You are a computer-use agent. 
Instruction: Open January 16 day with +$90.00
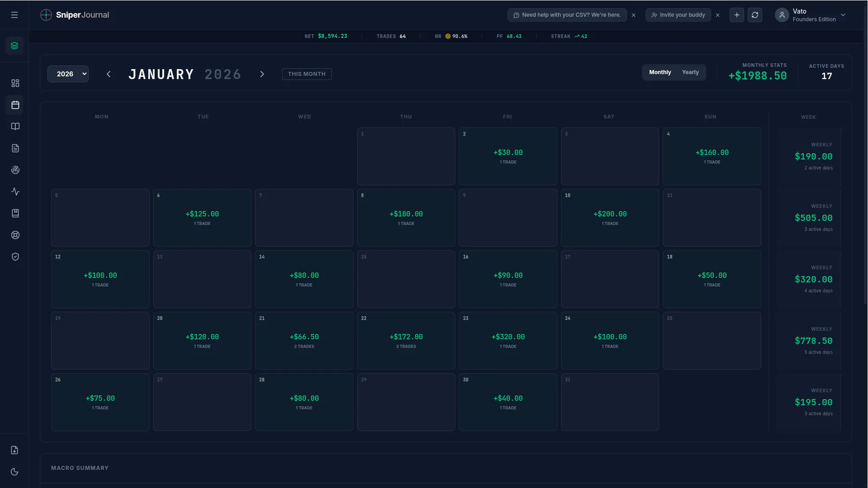(508, 279)
